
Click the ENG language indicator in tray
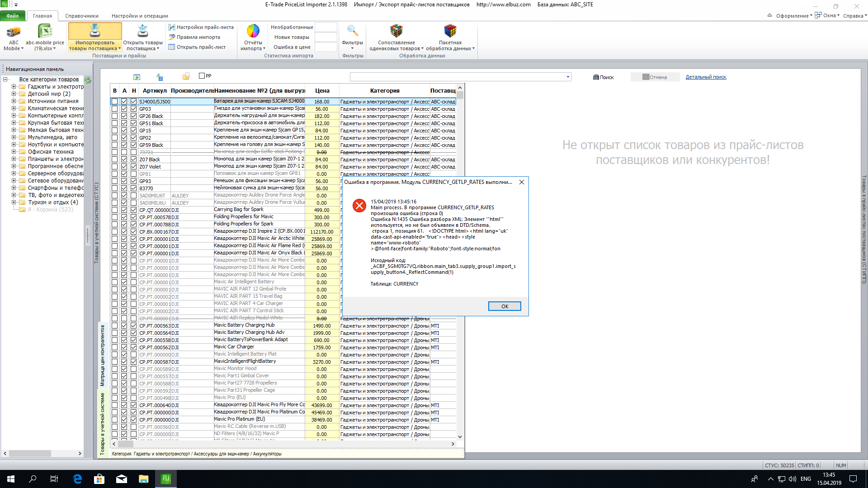coord(806,479)
